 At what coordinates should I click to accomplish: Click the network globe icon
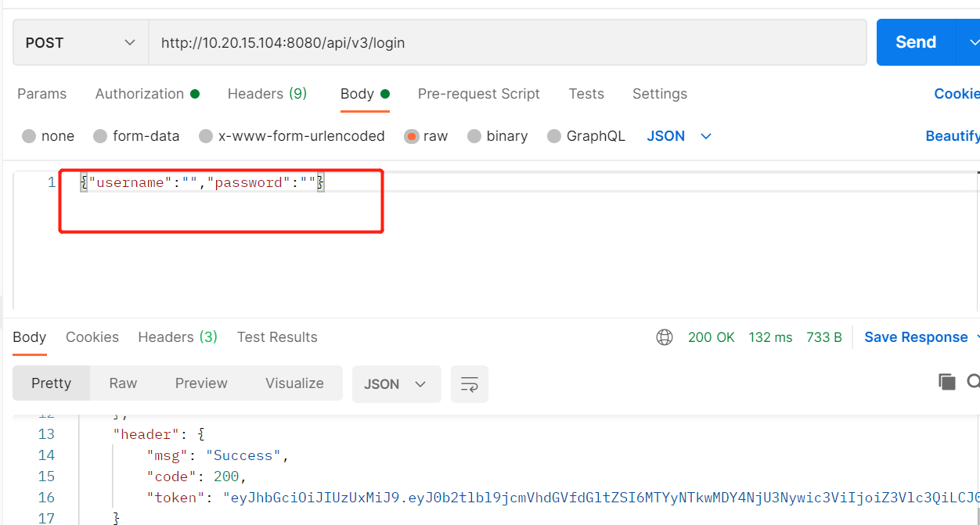665,337
